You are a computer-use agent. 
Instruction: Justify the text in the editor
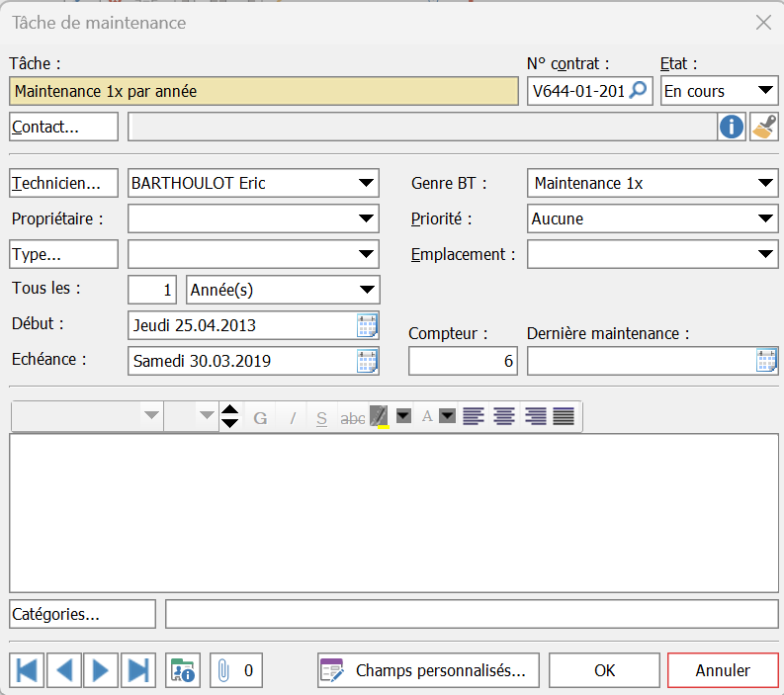(x=564, y=417)
